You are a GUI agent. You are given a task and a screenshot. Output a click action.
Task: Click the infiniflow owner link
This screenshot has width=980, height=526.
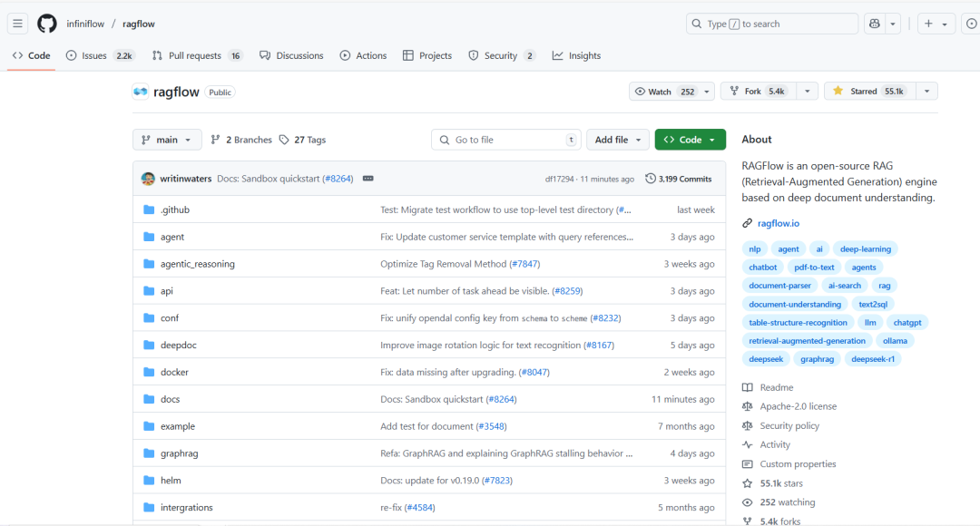click(x=85, y=24)
